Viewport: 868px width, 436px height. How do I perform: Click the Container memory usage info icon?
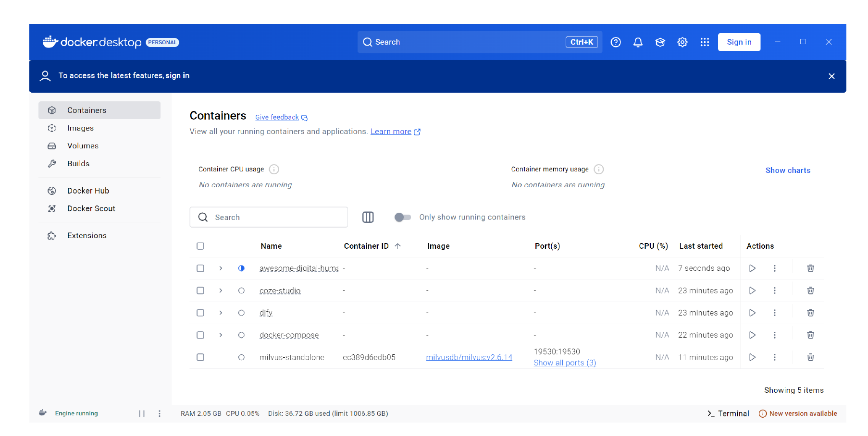[599, 169]
